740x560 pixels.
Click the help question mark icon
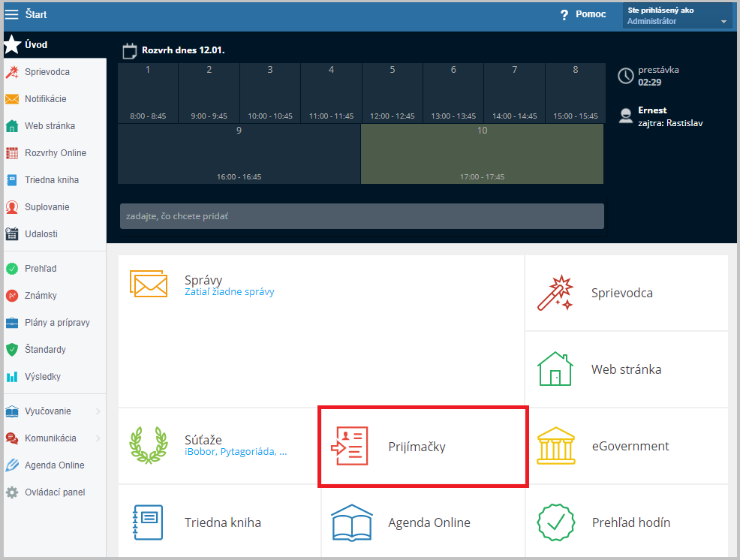[564, 15]
